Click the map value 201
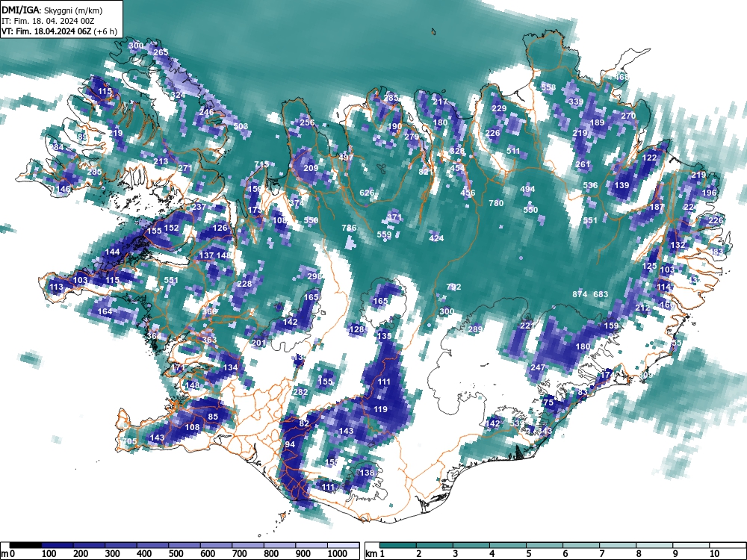The height and width of the screenshot is (560, 747). (x=258, y=343)
